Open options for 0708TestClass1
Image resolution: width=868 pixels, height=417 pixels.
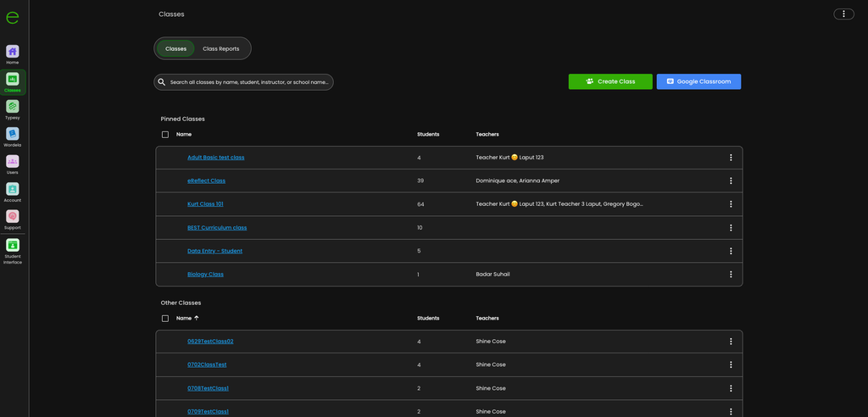[x=731, y=388]
